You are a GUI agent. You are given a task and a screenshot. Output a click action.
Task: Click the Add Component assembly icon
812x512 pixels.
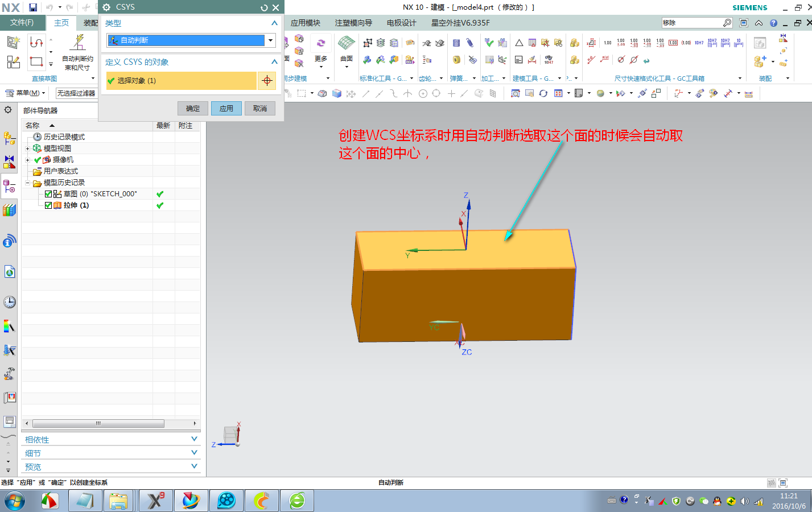[760, 60]
